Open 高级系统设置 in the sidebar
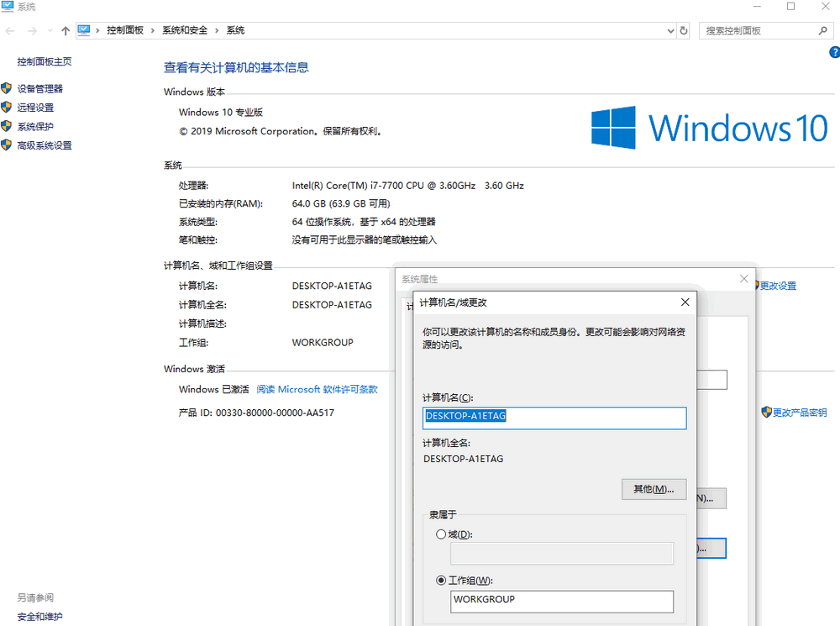840x626 pixels. [45, 145]
